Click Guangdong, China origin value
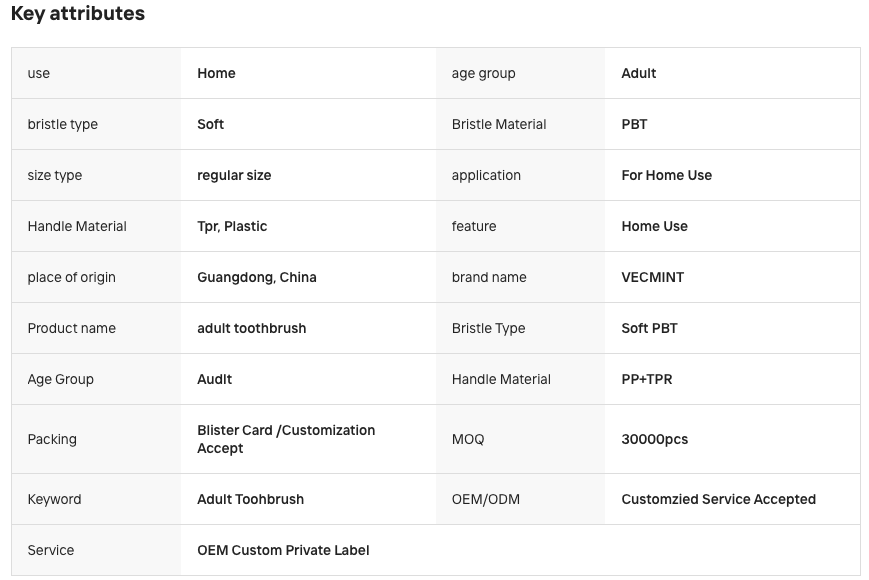 pyautogui.click(x=257, y=278)
